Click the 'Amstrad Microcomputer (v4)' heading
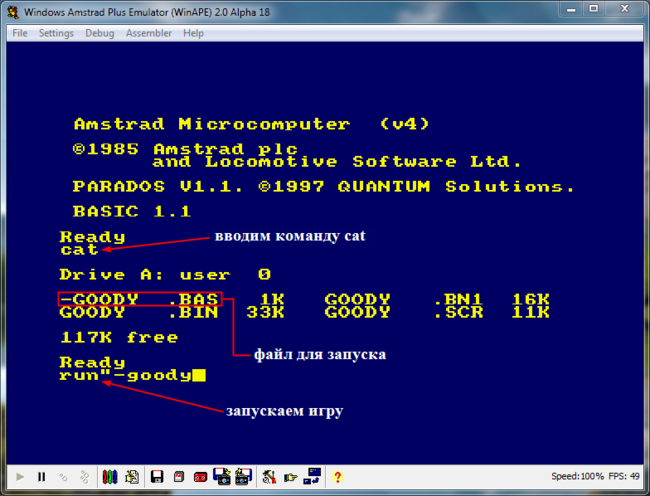Screen dimensions: 650x496 (x=252, y=124)
